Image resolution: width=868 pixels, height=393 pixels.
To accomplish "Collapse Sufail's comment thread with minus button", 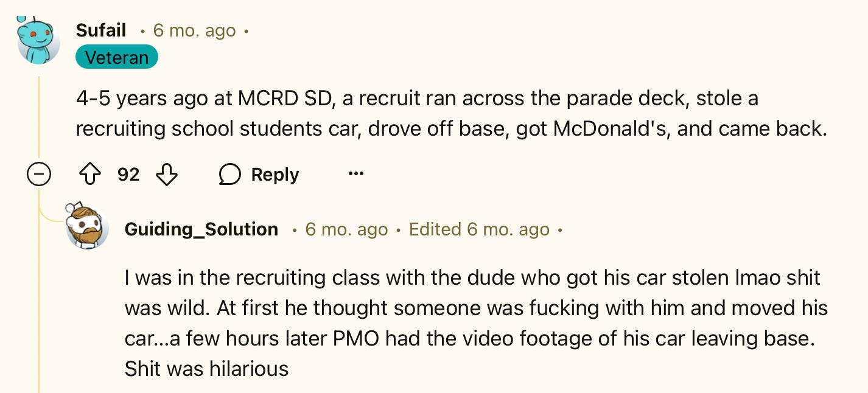I will (x=38, y=175).
